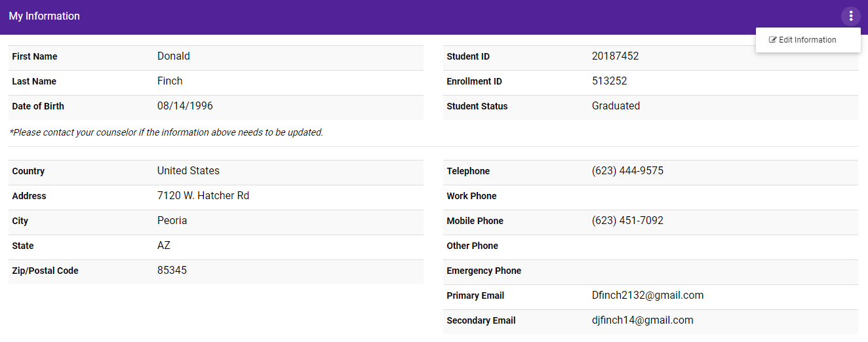Image resolution: width=868 pixels, height=342 pixels.
Task: Select the primary email Dfinch2132@gmail.com
Action: 648,295
